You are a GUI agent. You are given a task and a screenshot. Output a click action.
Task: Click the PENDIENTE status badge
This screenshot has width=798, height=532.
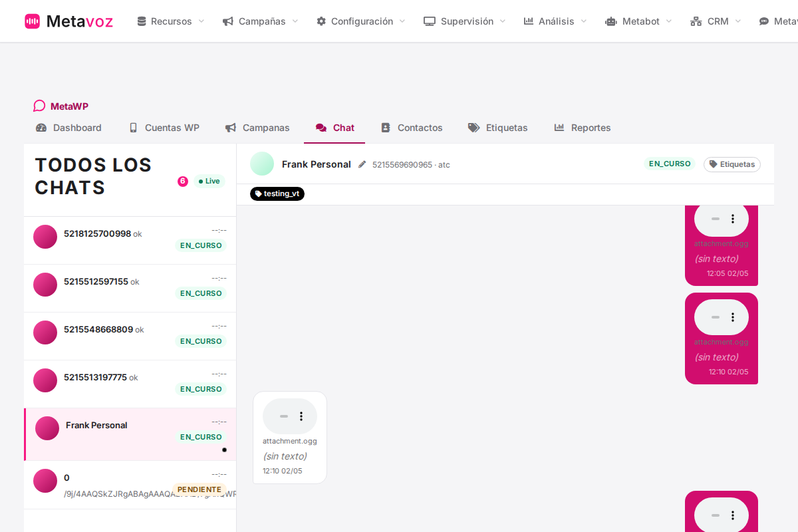coord(199,489)
